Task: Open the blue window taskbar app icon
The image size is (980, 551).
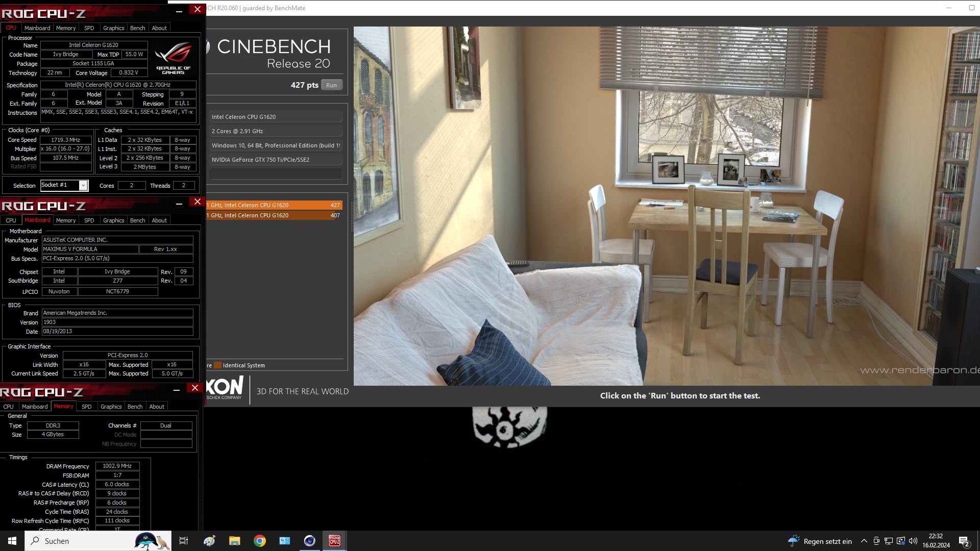Action: coord(285,541)
